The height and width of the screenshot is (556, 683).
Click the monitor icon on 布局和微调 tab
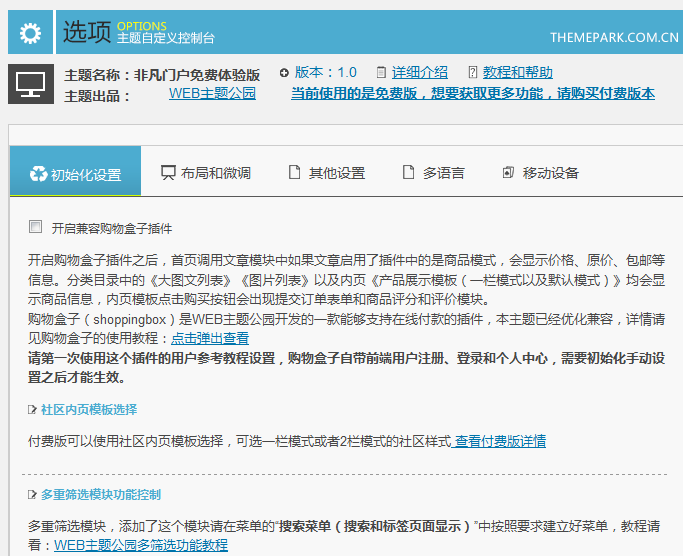point(168,173)
